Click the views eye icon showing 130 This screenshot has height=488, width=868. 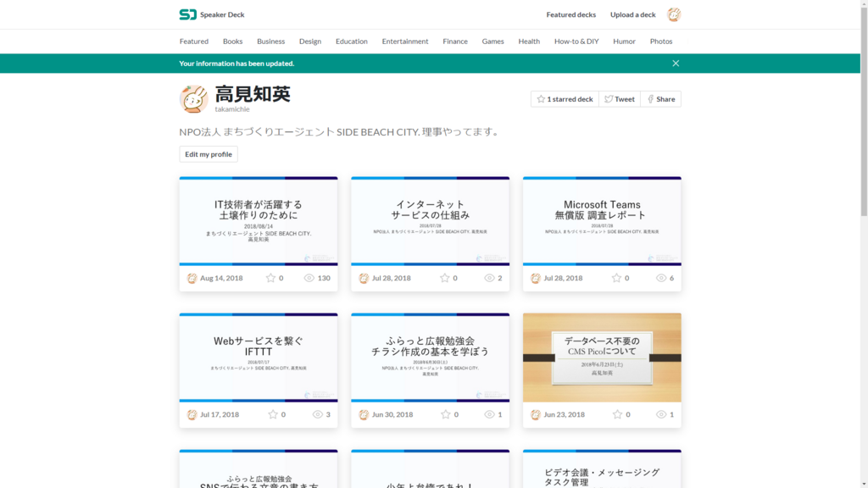click(309, 278)
